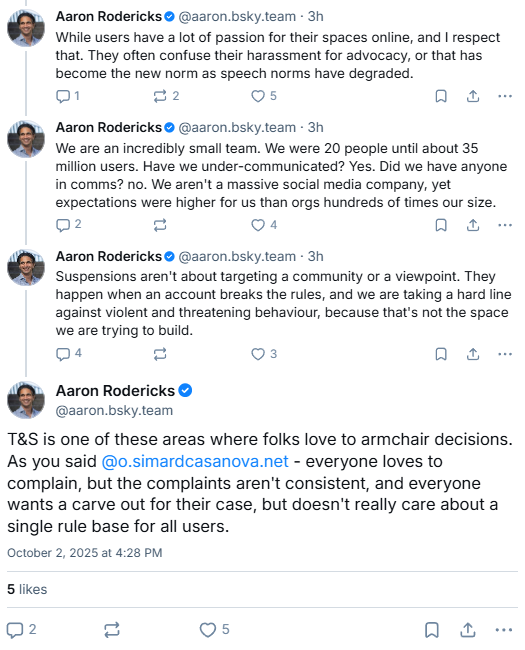Open the @o.simardcasanova.net mention link
525x650 pixels.
point(195,461)
